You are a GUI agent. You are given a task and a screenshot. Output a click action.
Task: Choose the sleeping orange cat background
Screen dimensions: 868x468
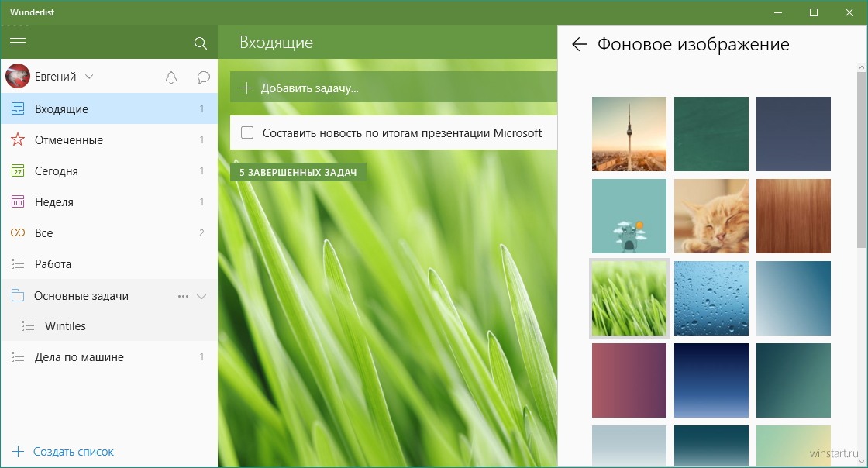[x=711, y=215]
